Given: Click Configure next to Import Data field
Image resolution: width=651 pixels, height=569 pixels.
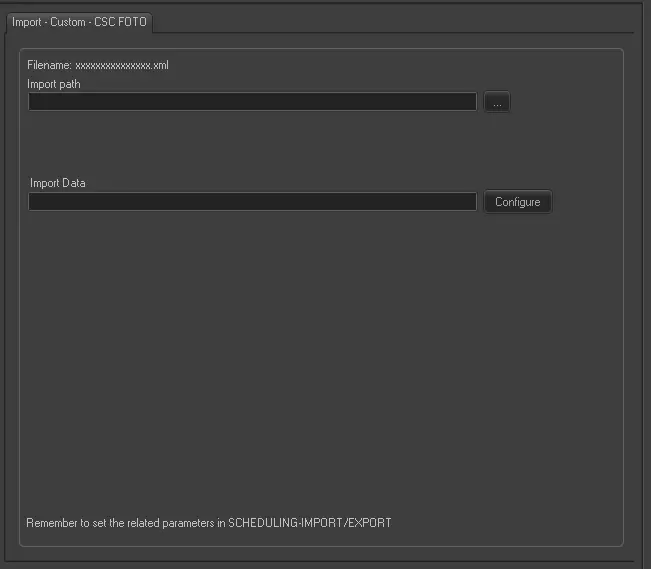Looking at the screenshot, I should [517, 202].
